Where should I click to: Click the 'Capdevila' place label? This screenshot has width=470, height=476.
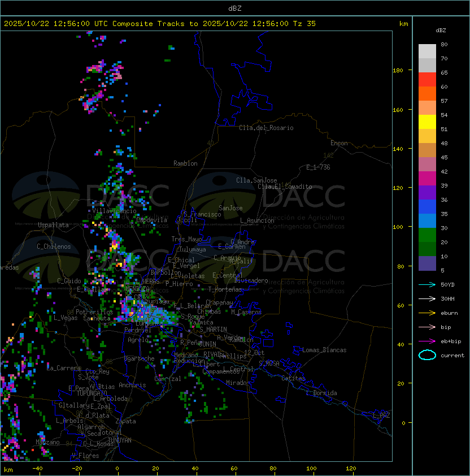[x=151, y=220]
